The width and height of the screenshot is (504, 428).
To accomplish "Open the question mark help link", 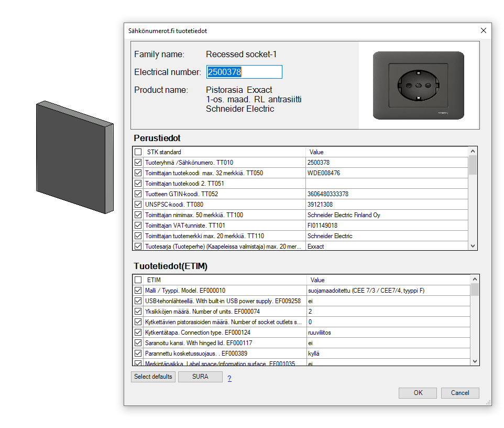I will tap(229, 379).
